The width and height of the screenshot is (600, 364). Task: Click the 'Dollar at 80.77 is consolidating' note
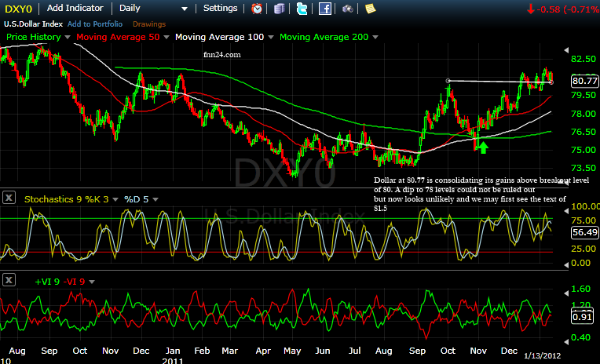[x=481, y=195]
